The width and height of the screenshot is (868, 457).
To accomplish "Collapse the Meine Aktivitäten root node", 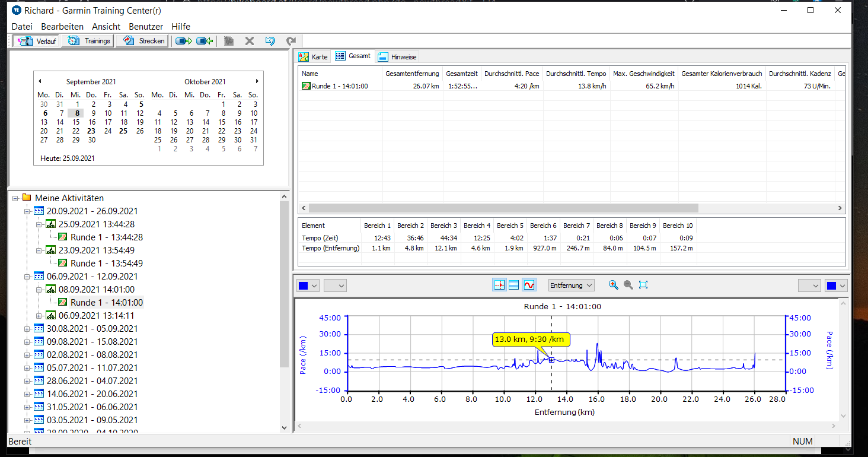I will click(x=15, y=198).
